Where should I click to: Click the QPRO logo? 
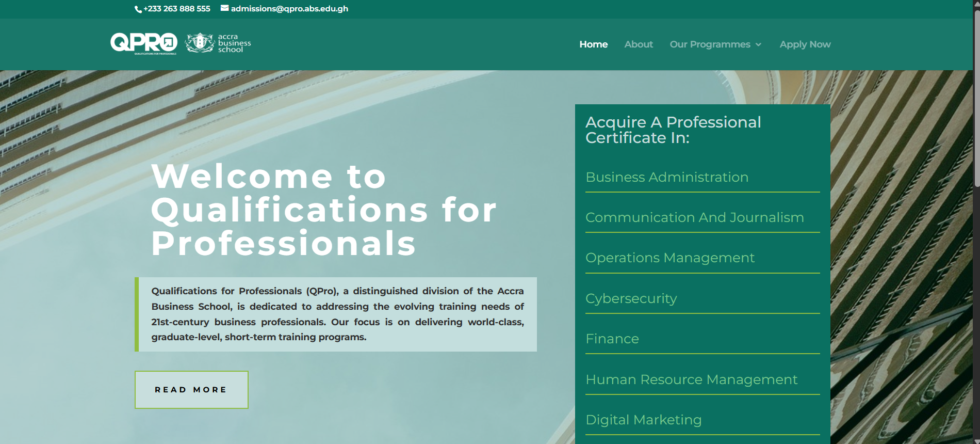pyautogui.click(x=144, y=43)
